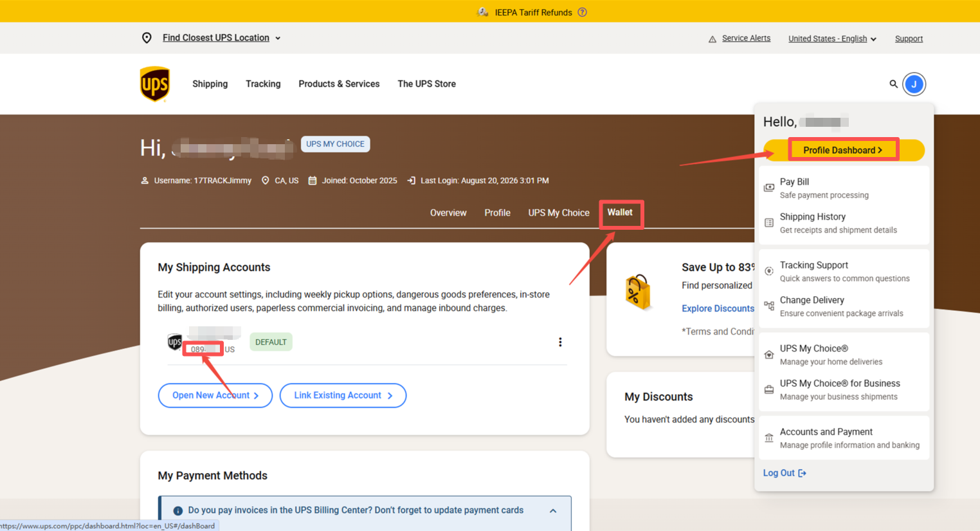Click the IEEPA Tariff Refunds banner icon

pos(482,12)
